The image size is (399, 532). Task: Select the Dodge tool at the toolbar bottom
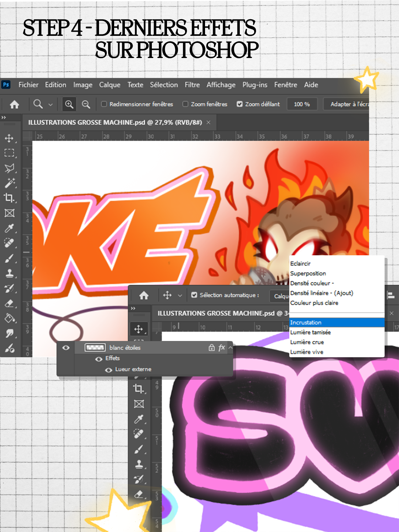9,348
